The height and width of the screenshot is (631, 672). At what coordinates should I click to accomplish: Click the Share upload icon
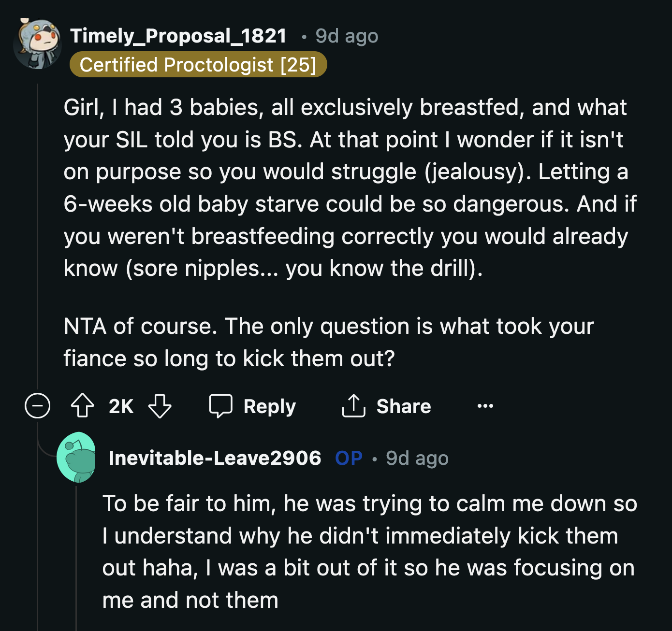pos(354,406)
